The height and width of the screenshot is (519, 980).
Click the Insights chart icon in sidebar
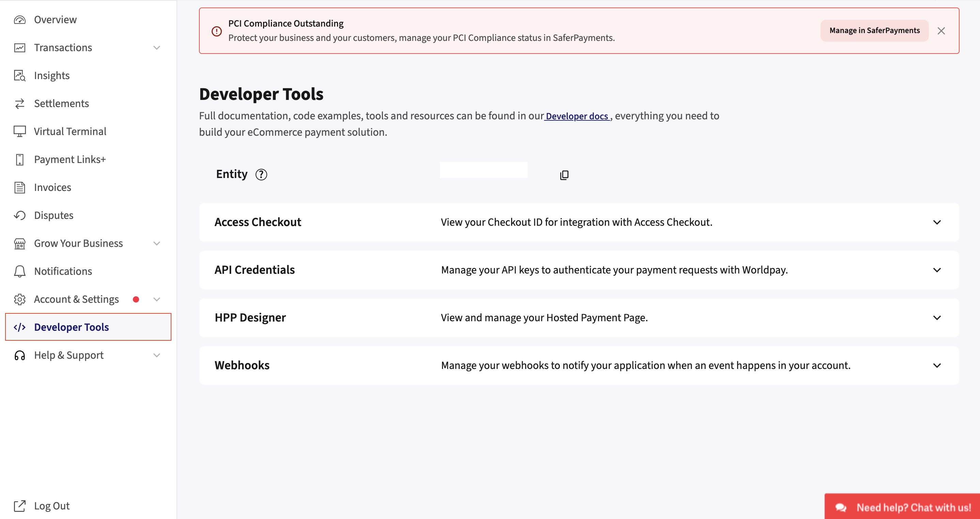[x=19, y=75]
